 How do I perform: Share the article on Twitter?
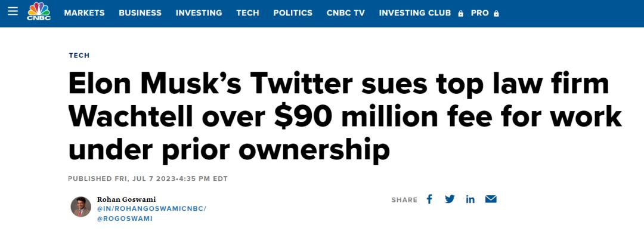coord(450,199)
